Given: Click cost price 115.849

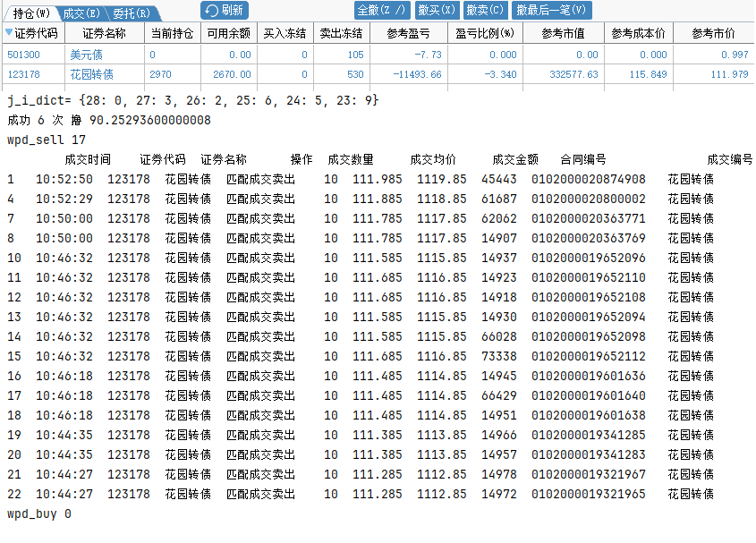Looking at the screenshot, I should click(648, 75).
